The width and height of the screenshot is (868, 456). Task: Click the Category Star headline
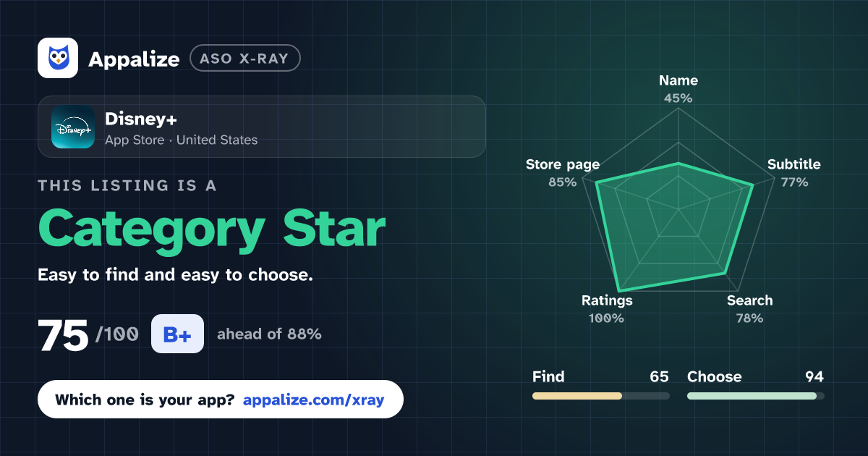coord(212,229)
